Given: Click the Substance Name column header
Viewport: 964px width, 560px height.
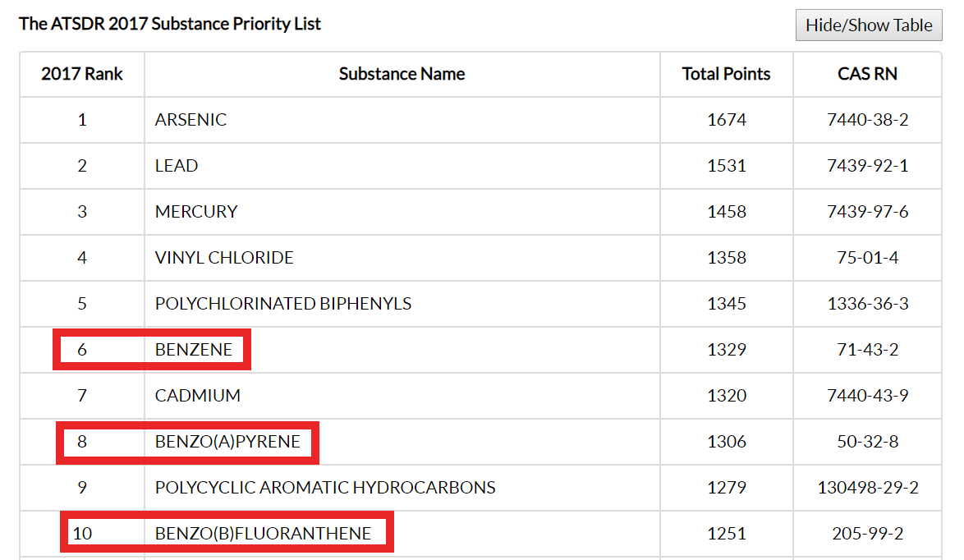Looking at the screenshot, I should tap(402, 74).
